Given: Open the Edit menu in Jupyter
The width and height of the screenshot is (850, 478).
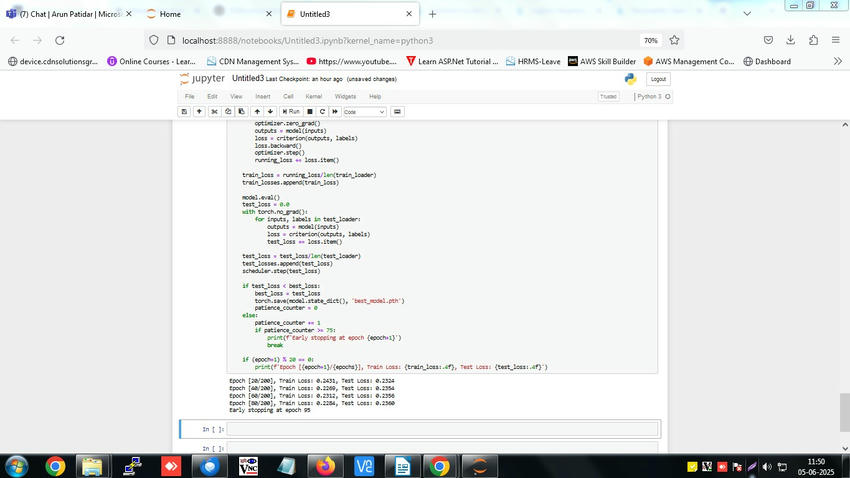Looking at the screenshot, I should (x=212, y=96).
